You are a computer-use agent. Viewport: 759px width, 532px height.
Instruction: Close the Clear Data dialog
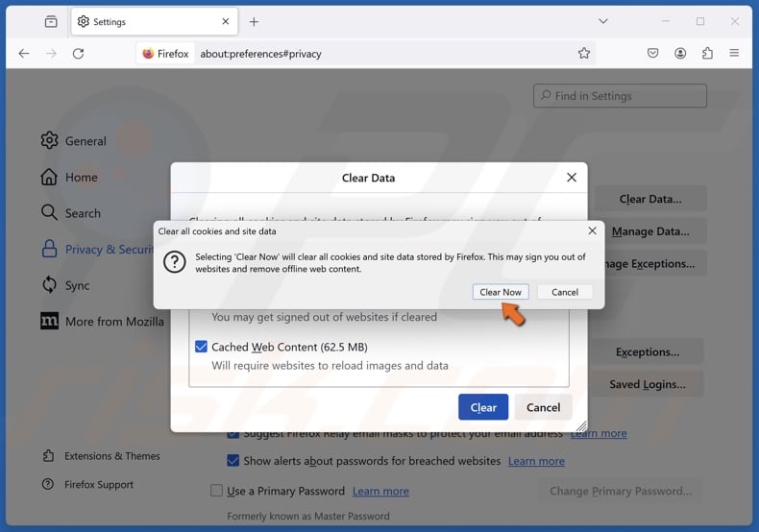(x=572, y=178)
